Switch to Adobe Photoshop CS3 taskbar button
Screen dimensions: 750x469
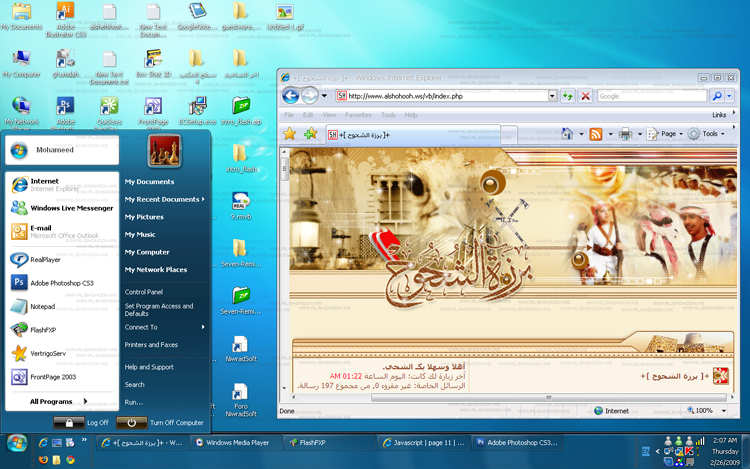click(517, 443)
